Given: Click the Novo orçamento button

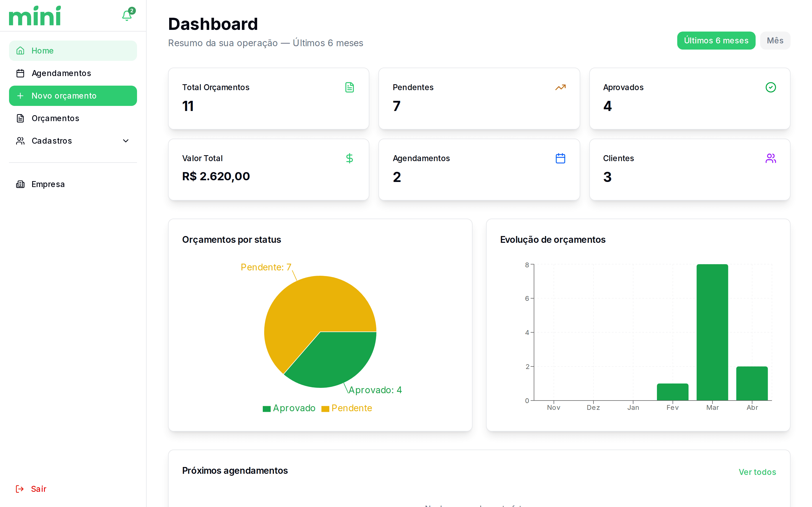Looking at the screenshot, I should point(73,96).
